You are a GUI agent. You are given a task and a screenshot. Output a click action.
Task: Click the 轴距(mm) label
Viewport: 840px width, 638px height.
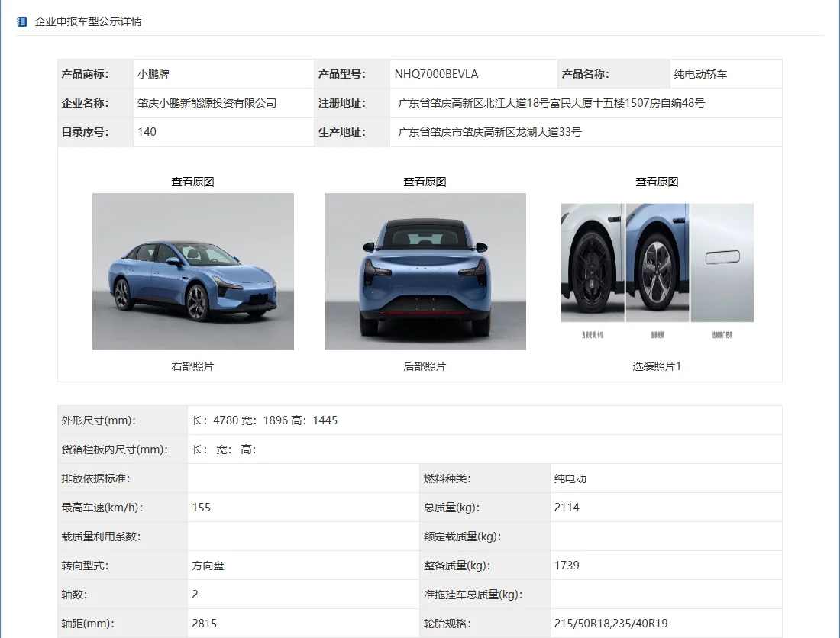88,623
